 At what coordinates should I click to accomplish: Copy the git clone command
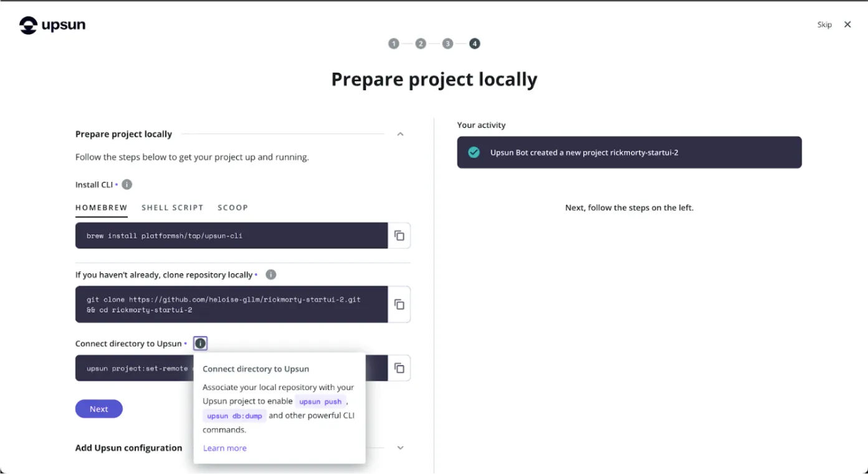pos(399,304)
